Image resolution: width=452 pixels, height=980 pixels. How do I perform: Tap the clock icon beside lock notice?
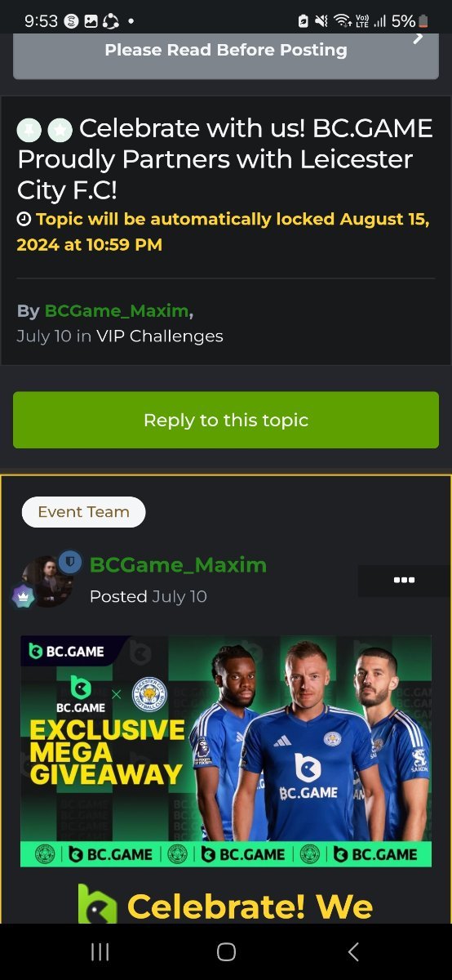point(24,220)
